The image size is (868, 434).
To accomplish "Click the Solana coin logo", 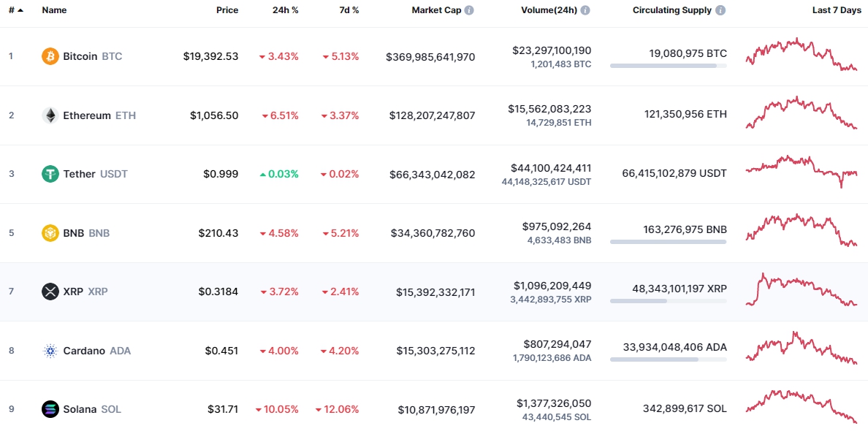I will (50, 409).
